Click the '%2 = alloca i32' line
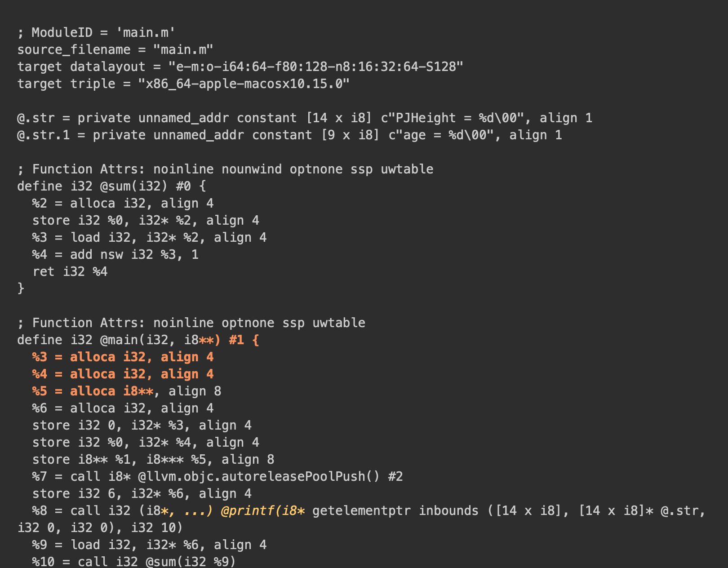 [x=123, y=203]
